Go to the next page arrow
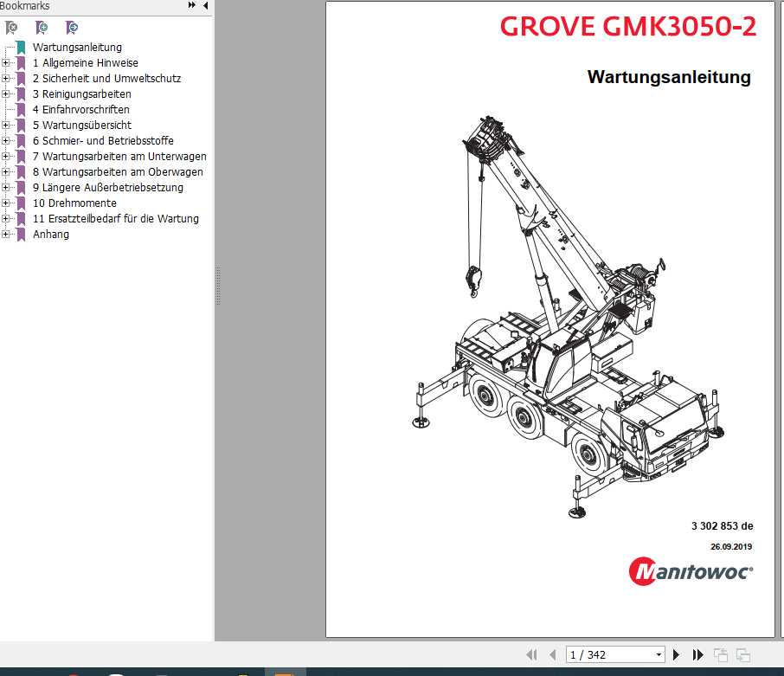784x676 pixels. coord(677,654)
